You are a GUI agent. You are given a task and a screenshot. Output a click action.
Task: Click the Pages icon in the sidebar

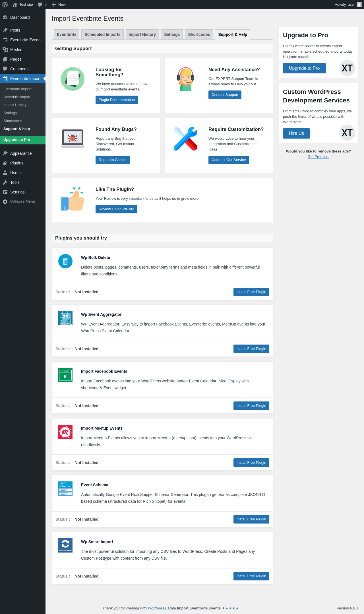(x=5, y=59)
